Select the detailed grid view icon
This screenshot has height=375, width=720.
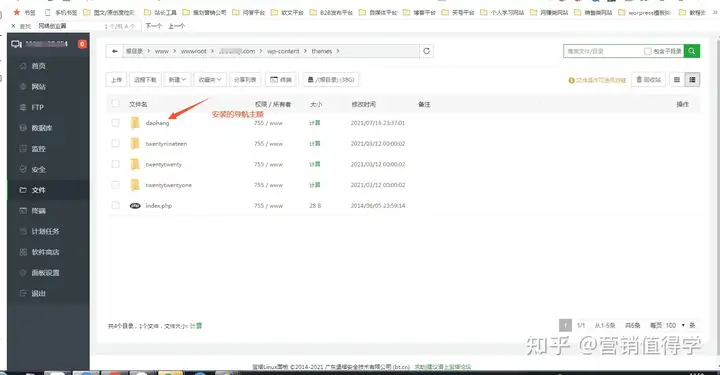click(692, 80)
